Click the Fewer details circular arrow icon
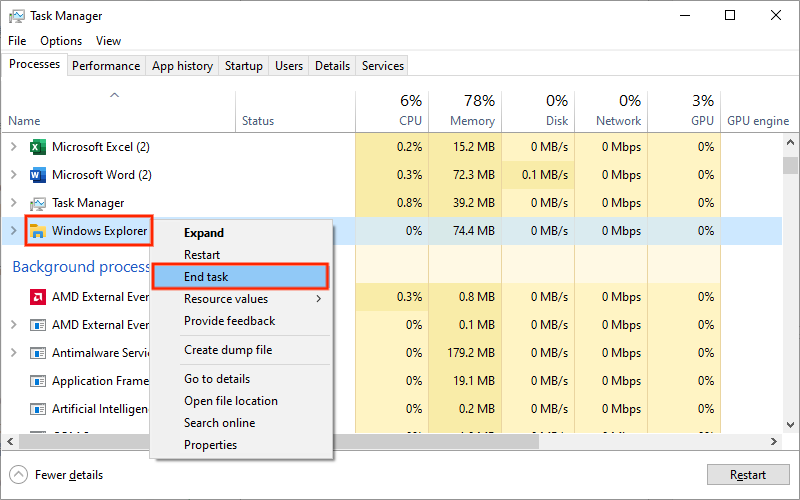Viewport: 800px width, 500px height. [18, 474]
